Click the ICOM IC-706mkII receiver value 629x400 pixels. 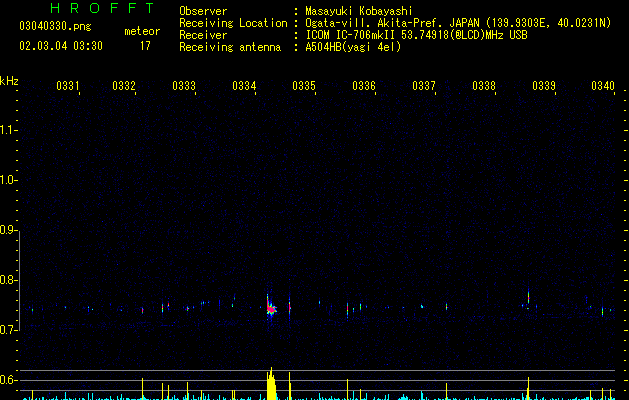[x=416, y=35]
